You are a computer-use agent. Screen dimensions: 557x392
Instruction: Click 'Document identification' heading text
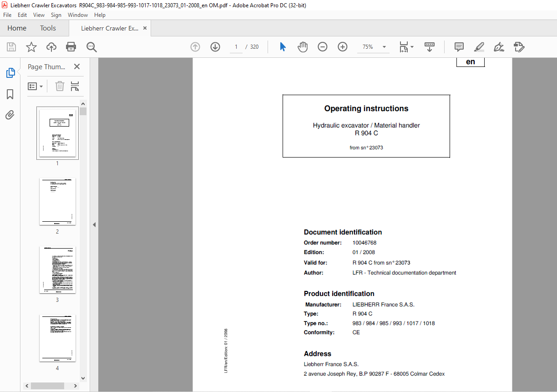343,232
